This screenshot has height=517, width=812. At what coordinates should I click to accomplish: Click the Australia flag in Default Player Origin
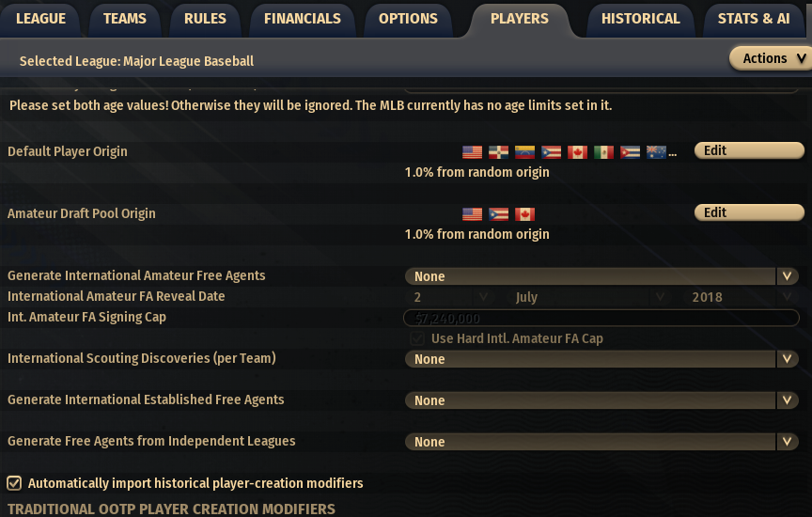pos(656,151)
